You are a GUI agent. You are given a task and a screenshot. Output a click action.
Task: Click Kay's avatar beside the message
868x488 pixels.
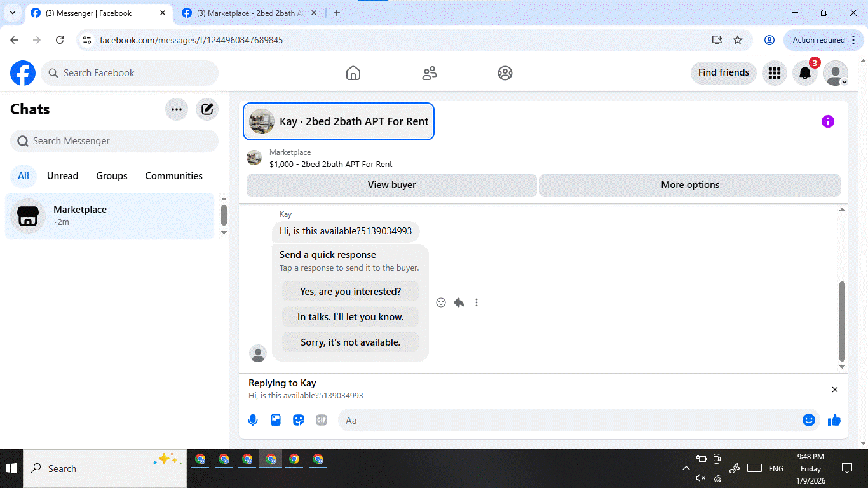(258, 354)
